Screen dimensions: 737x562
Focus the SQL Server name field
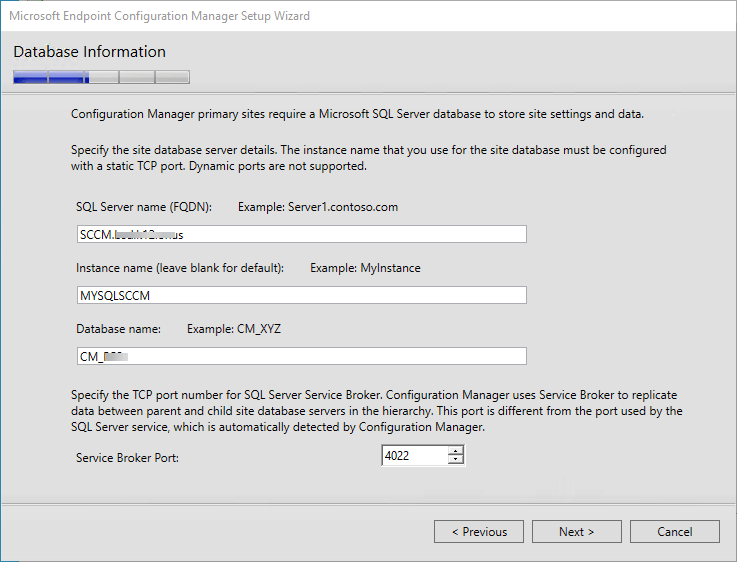tap(301, 234)
